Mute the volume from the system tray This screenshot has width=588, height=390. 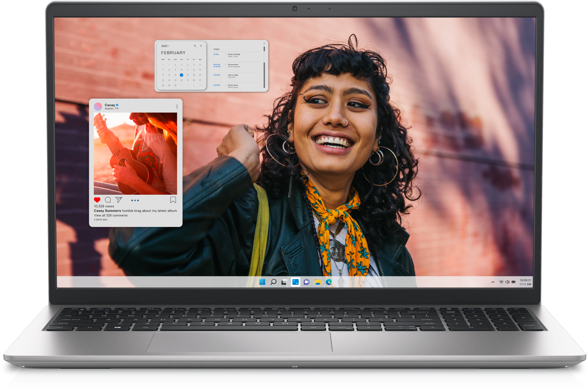click(x=507, y=282)
